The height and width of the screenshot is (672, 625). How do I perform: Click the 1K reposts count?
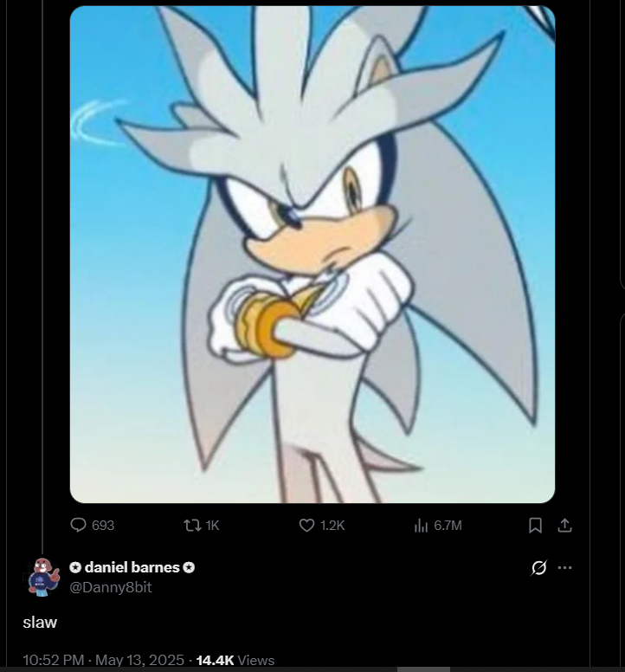click(212, 526)
